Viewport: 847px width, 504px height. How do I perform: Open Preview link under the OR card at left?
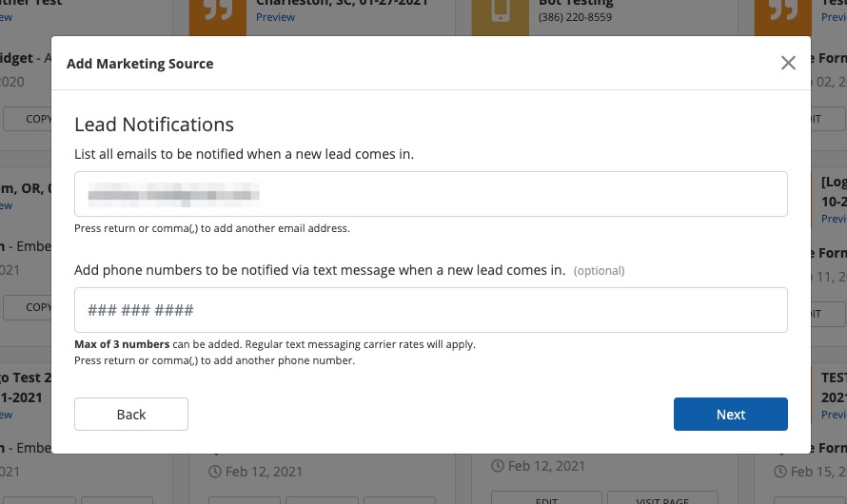coord(6,205)
